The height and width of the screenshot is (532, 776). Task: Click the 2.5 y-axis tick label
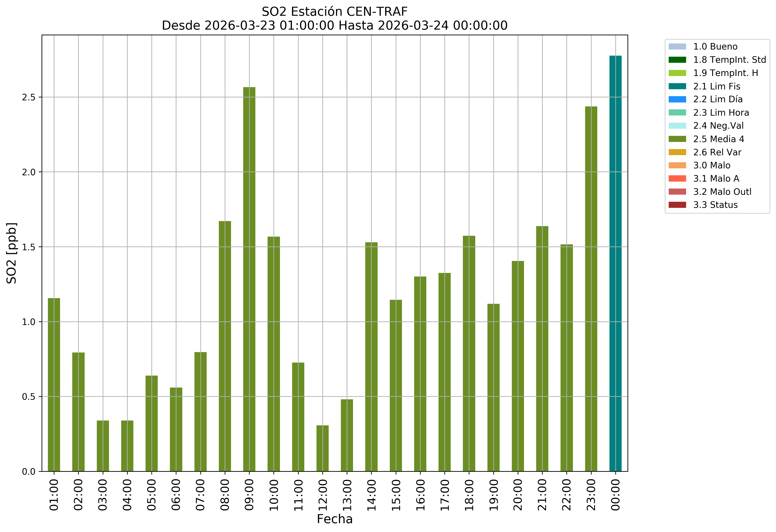(28, 97)
